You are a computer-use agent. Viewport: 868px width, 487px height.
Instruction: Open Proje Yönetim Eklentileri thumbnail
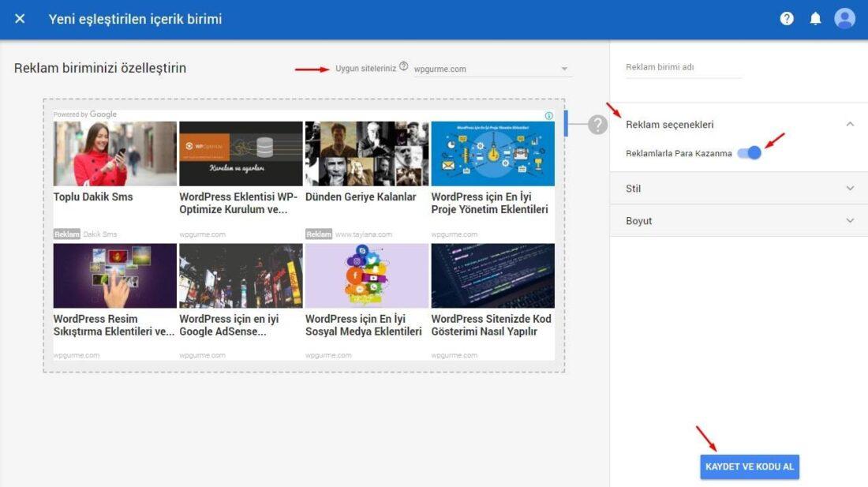[492, 154]
